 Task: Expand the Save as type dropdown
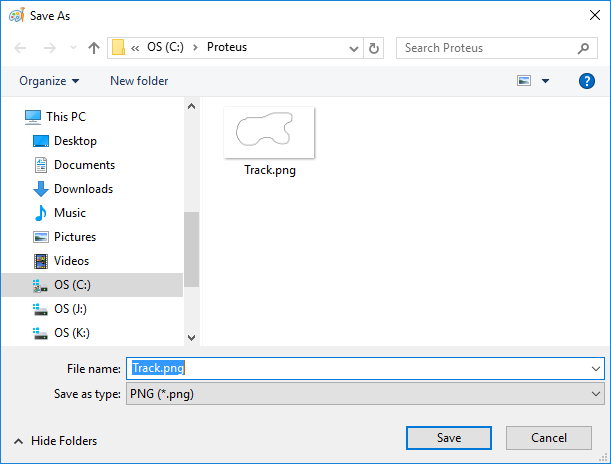click(596, 394)
